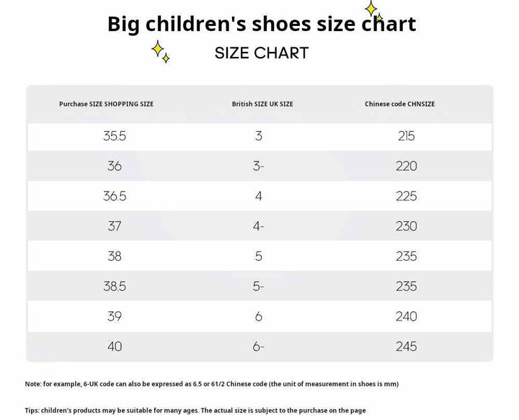The width and height of the screenshot is (519, 420).
Task: Select the British SIZE UK SIZE column header
Action: (x=262, y=104)
